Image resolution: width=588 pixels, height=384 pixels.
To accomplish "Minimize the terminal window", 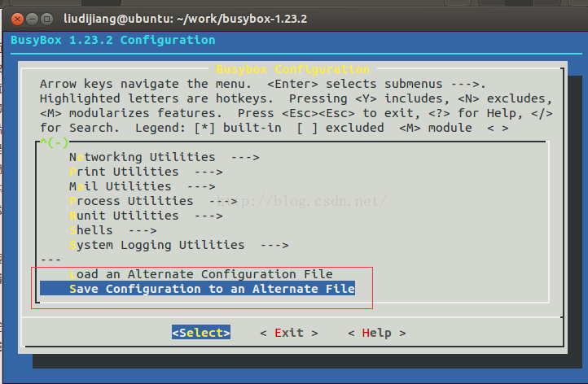I will [x=33, y=19].
